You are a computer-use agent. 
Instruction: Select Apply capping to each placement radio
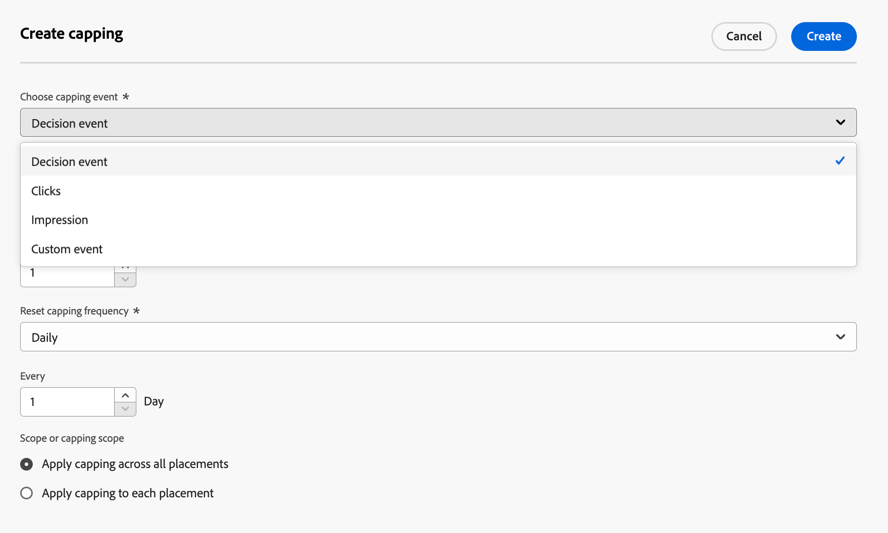click(x=27, y=493)
